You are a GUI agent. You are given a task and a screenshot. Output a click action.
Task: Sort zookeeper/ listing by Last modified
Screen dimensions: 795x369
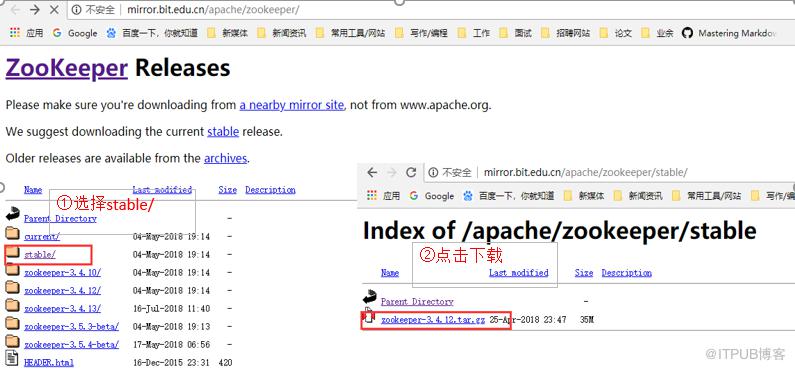click(162, 190)
